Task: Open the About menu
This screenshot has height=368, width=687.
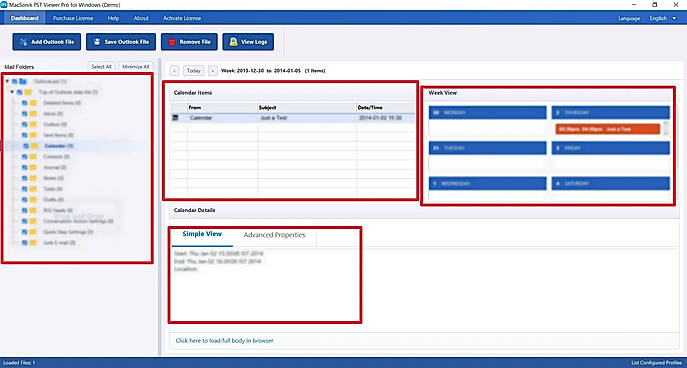Action: coord(141,18)
